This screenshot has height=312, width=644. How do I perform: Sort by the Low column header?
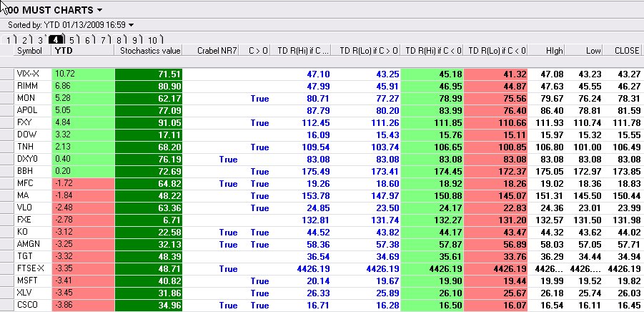[584, 51]
